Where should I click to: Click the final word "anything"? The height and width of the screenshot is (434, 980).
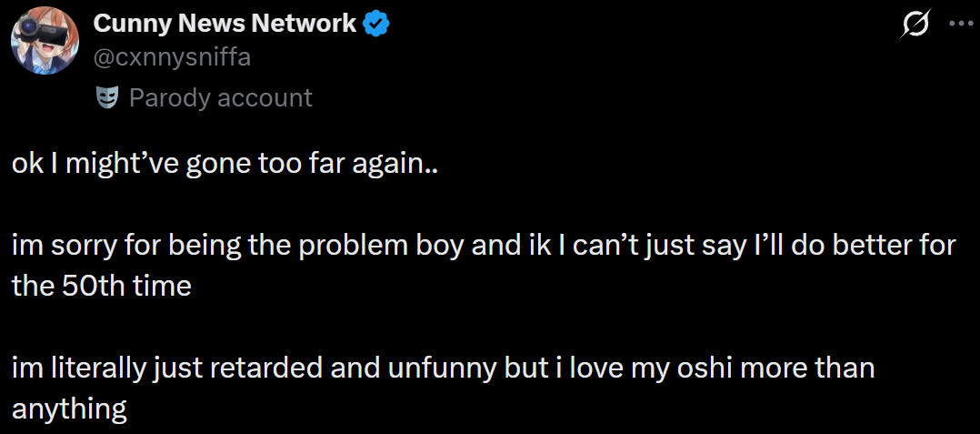(69, 409)
